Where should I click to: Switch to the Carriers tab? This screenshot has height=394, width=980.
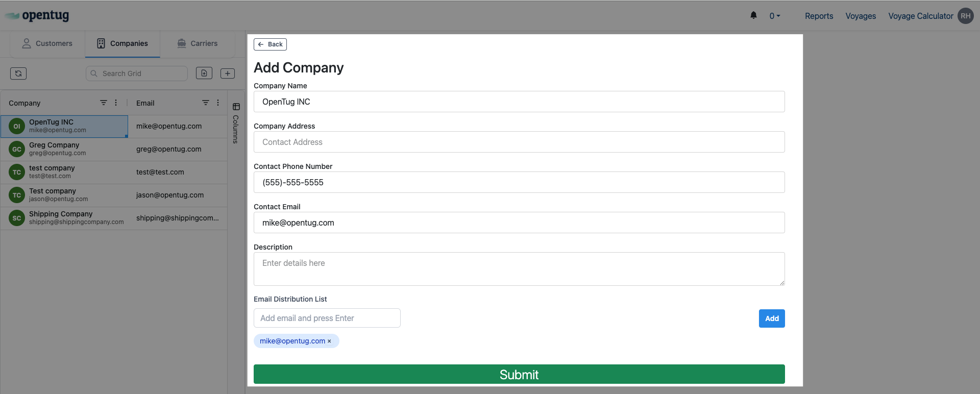click(x=197, y=43)
